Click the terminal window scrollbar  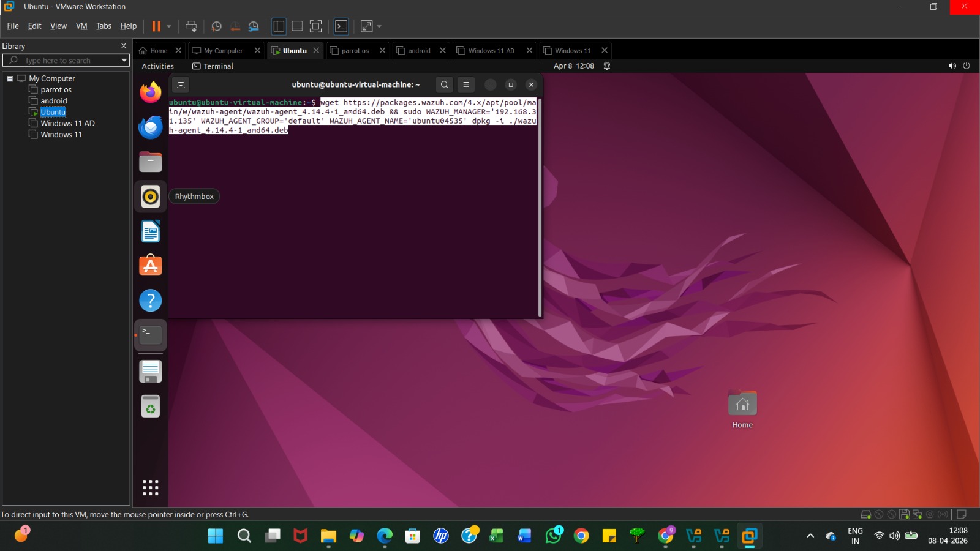[540, 208]
